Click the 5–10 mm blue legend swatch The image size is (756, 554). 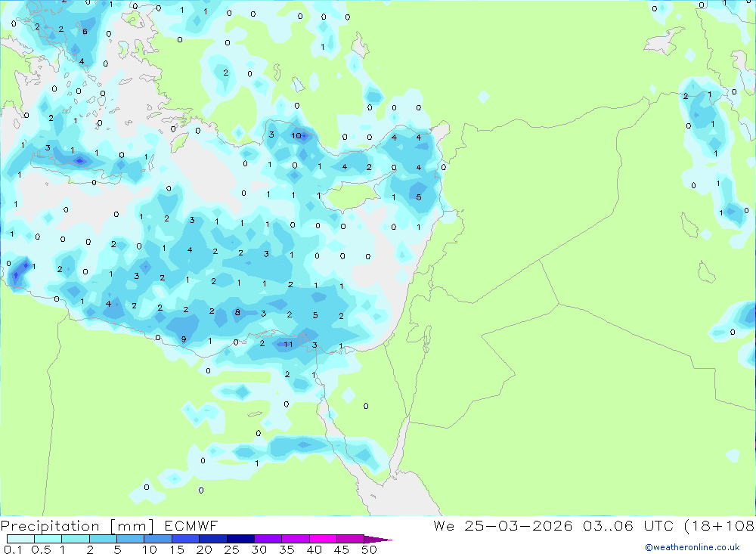click(130, 539)
